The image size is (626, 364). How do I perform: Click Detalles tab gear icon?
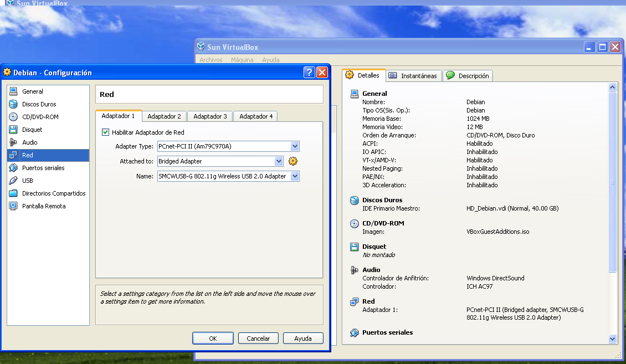pyautogui.click(x=350, y=75)
